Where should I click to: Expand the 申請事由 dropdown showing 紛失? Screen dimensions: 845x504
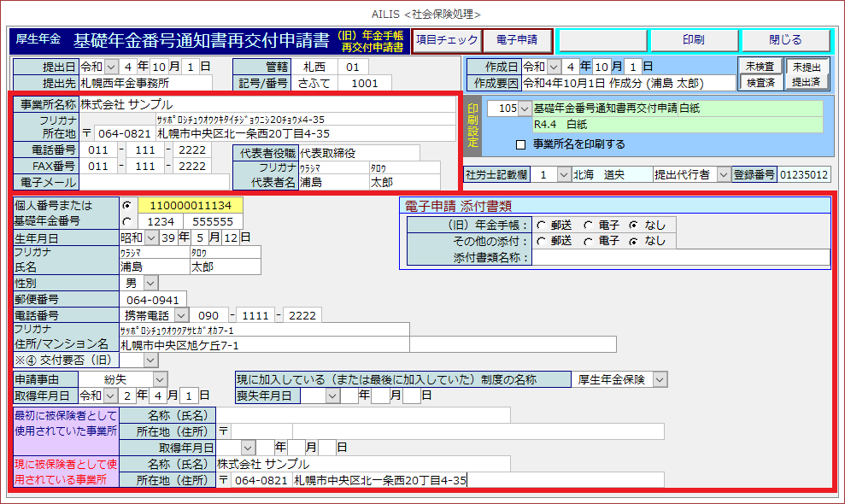[x=160, y=379]
